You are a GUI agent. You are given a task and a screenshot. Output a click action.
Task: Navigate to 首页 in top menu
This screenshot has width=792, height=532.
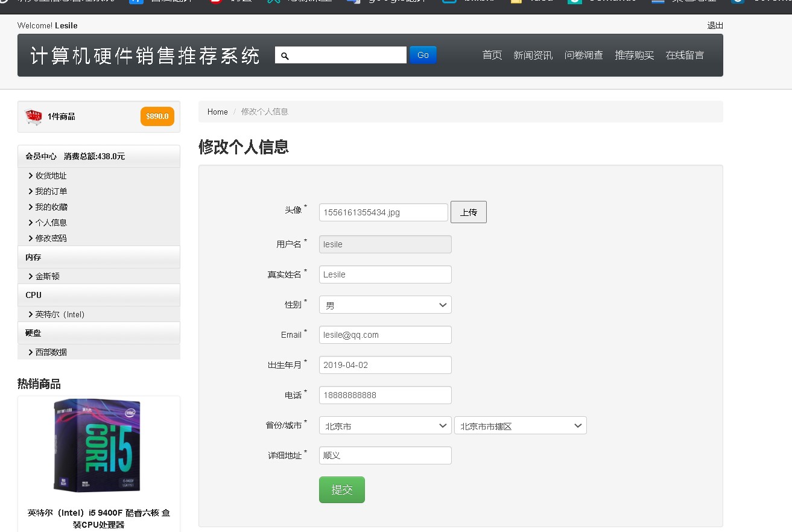[492, 55]
